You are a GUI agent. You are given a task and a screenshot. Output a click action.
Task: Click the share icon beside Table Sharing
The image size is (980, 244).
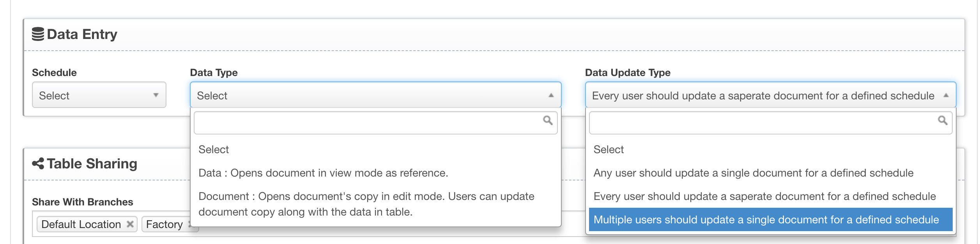[38, 164]
